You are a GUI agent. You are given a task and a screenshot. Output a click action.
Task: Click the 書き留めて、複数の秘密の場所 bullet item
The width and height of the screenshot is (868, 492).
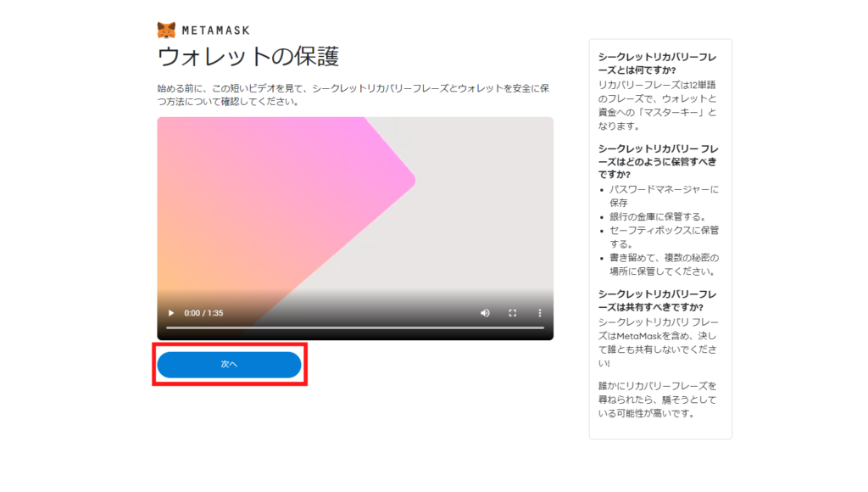[x=665, y=265]
